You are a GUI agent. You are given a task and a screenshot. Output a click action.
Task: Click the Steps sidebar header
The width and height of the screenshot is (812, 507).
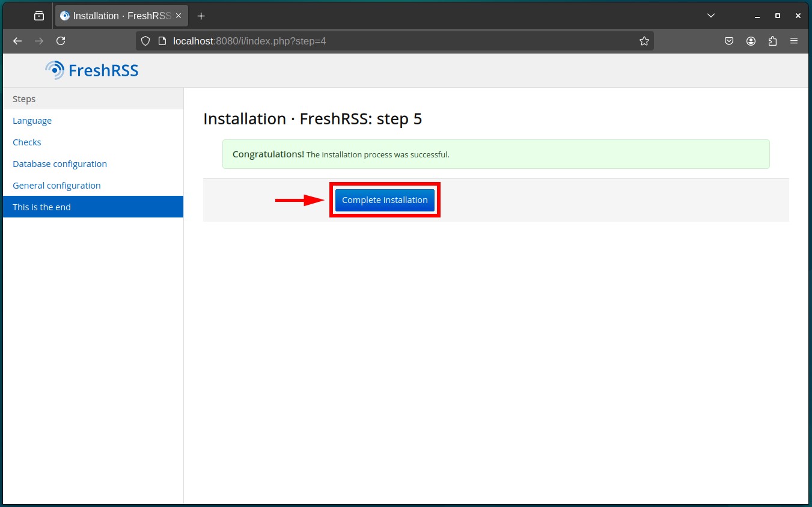(93, 99)
